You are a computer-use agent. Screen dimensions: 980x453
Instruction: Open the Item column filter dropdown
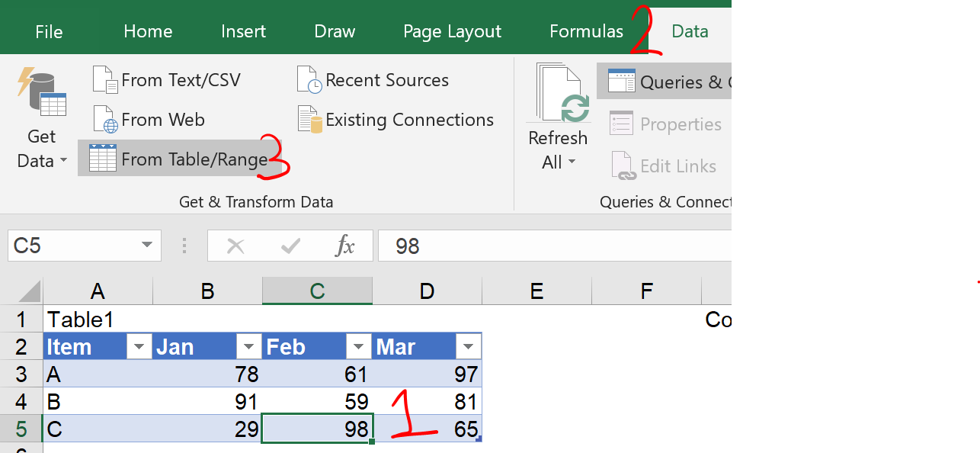139,347
